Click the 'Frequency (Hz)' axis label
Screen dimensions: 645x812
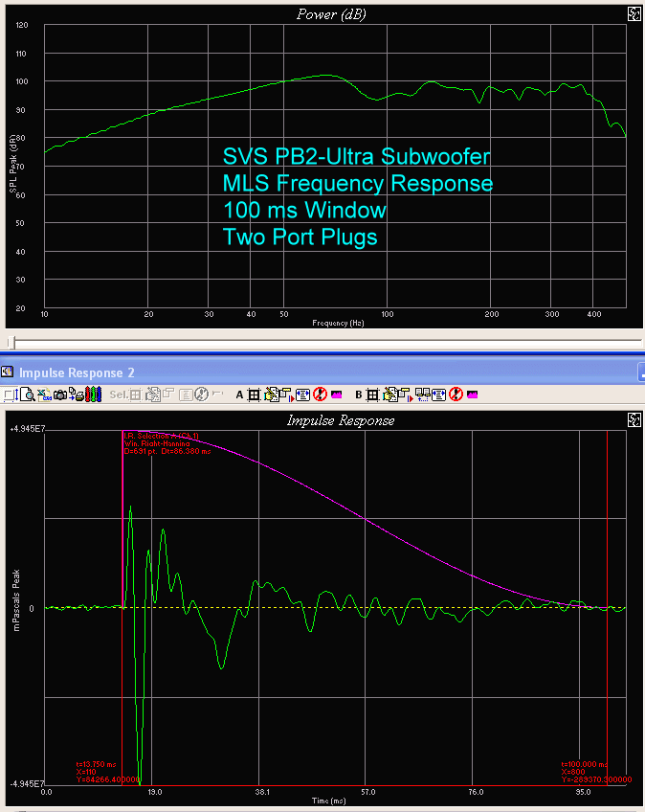(338, 323)
